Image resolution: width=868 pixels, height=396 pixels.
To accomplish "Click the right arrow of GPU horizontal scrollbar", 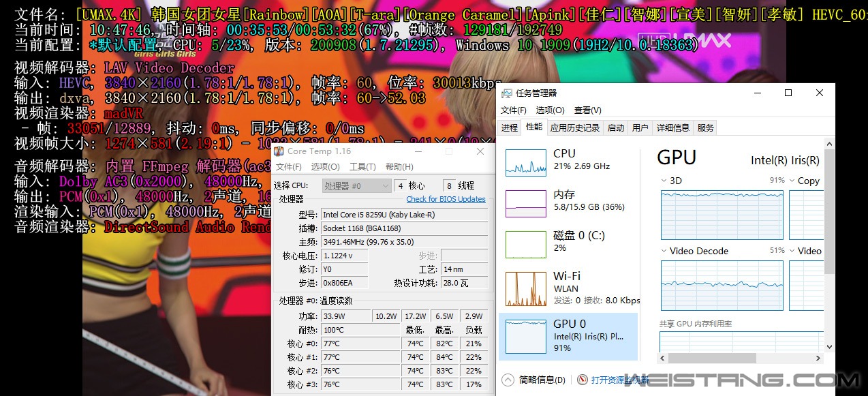I will tap(820, 359).
